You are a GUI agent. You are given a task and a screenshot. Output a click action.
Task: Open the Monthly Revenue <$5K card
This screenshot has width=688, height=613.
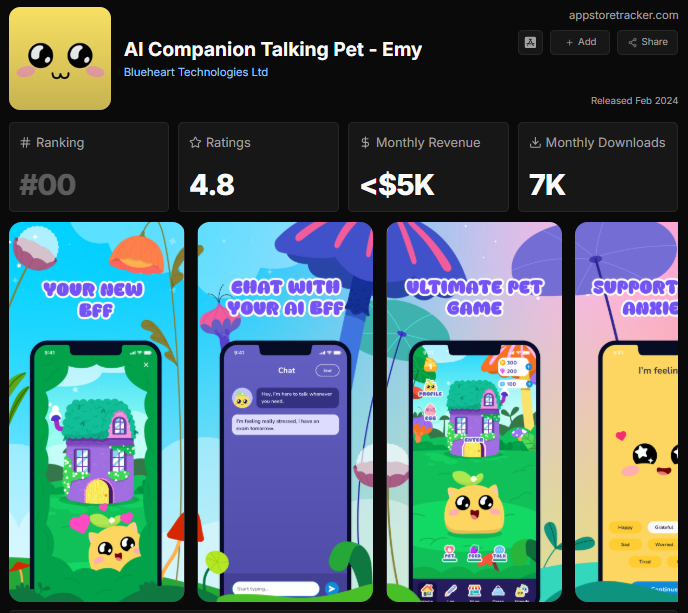[428, 167]
